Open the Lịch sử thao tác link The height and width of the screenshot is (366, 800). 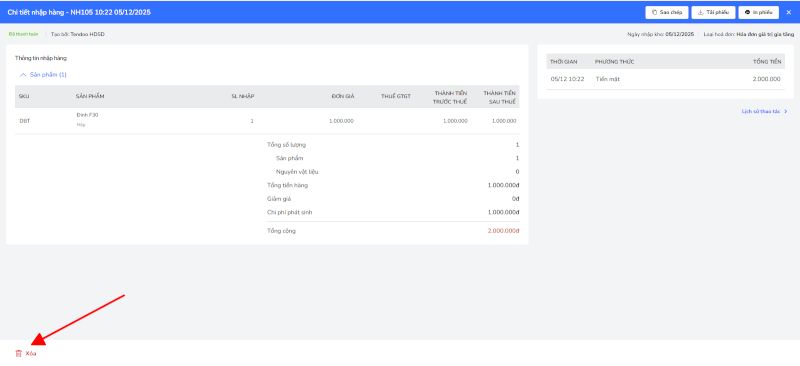pyautogui.click(x=764, y=111)
